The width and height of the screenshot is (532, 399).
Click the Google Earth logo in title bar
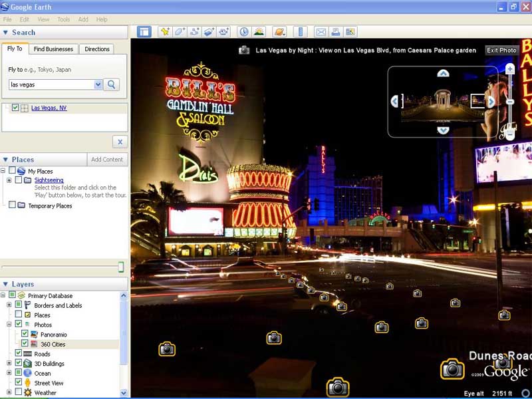point(5,7)
